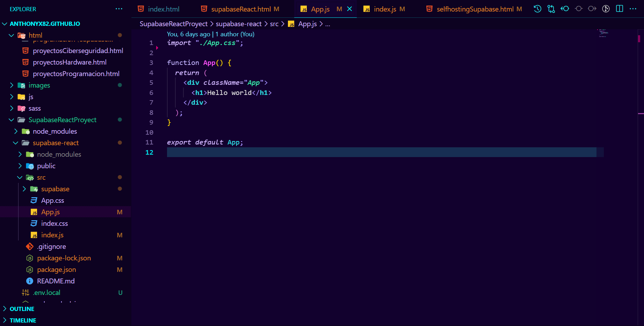Expand the images folder
The height and width of the screenshot is (326, 644).
click(x=12, y=85)
